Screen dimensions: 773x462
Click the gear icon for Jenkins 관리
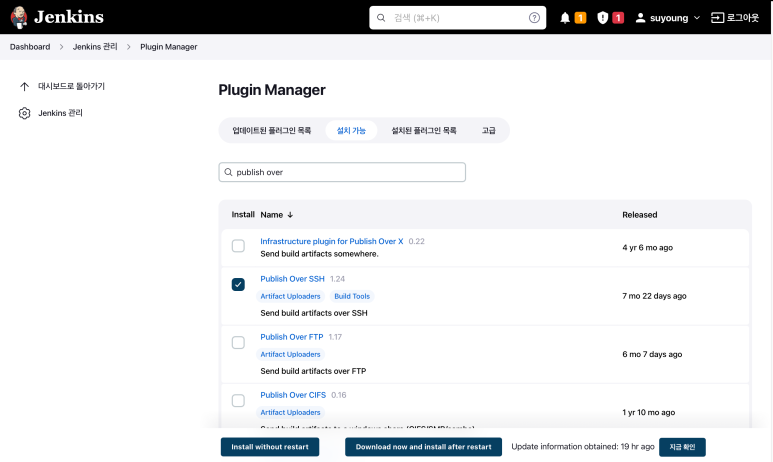coord(25,113)
